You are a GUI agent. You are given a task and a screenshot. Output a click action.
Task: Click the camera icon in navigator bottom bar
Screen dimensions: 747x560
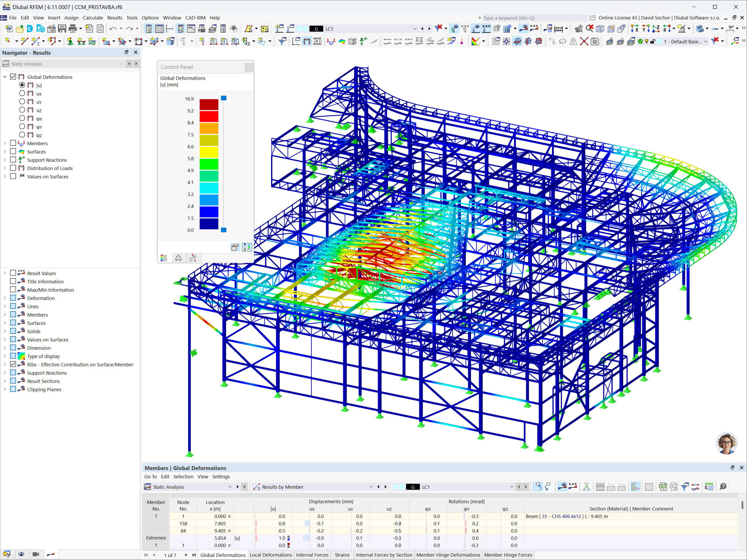36,554
